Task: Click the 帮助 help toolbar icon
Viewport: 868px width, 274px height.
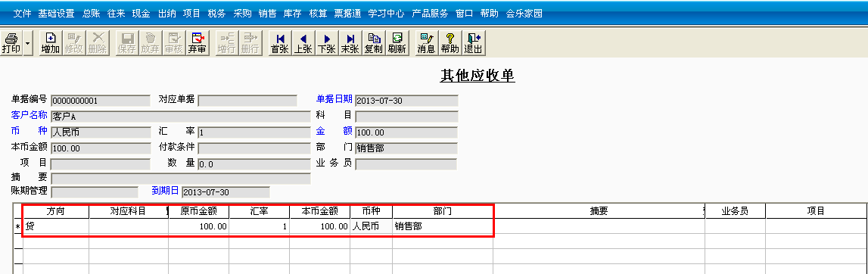Action: tap(450, 42)
